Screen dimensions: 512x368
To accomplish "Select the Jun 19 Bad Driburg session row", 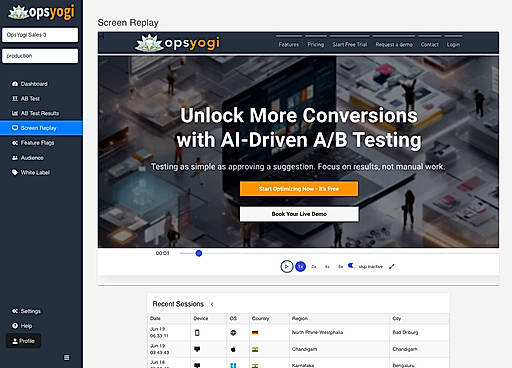I will (x=298, y=332).
